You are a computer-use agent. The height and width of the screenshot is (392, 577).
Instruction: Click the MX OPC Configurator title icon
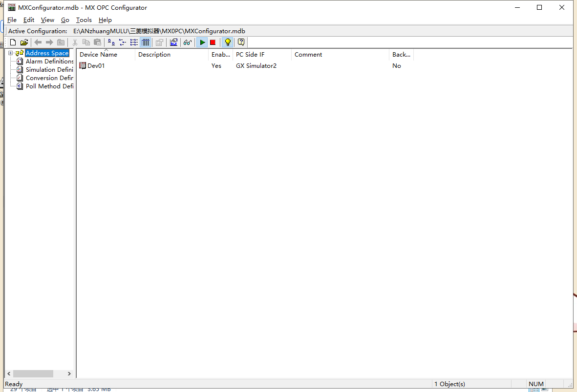pos(12,7)
